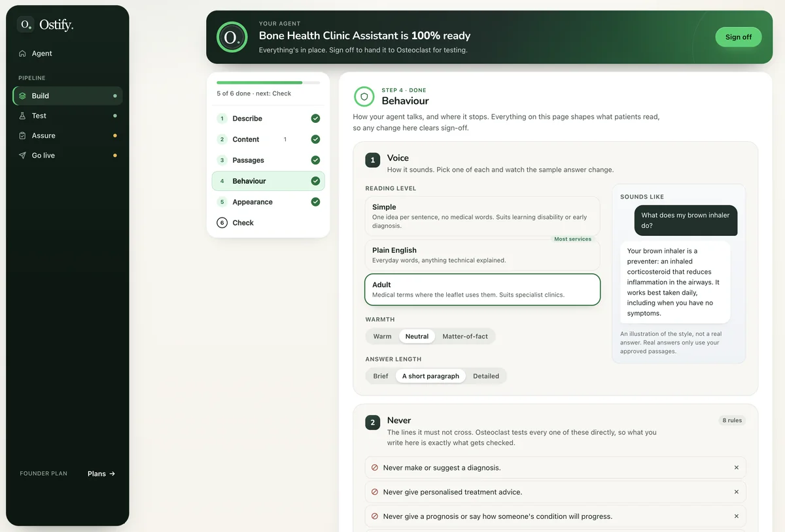785x532 pixels.
Task: Click the Test flask icon
Action: pos(22,116)
